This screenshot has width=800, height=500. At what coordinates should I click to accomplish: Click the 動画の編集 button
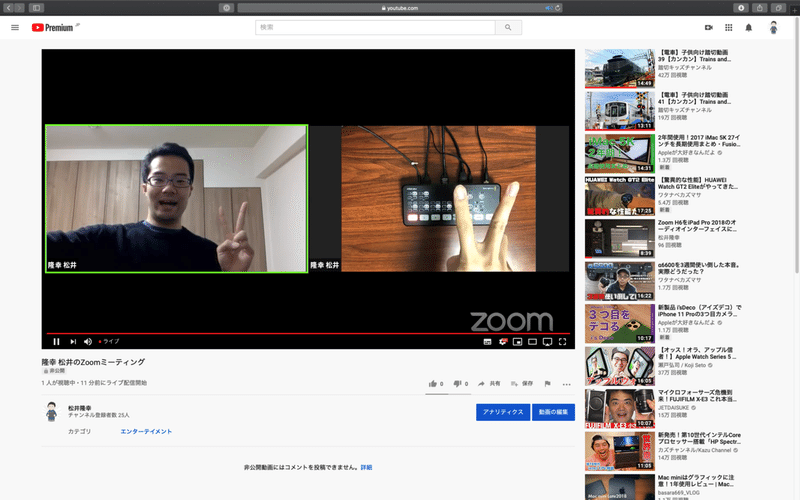click(x=554, y=412)
